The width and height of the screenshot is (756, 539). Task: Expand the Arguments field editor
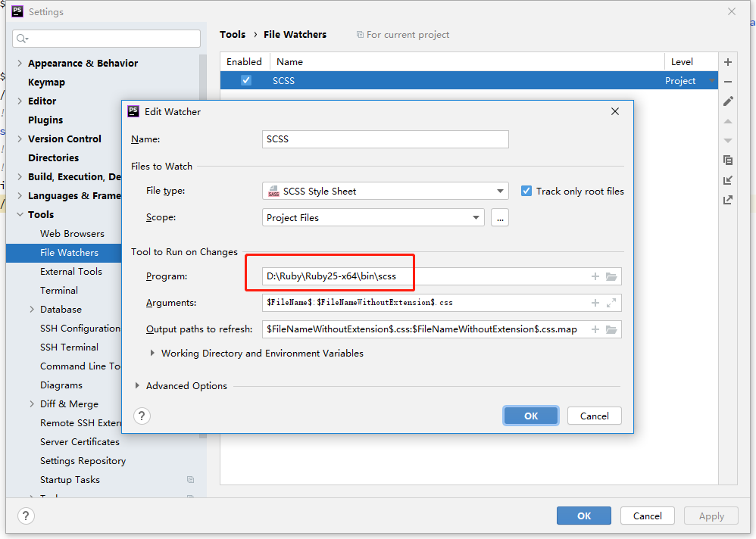pyautogui.click(x=611, y=303)
